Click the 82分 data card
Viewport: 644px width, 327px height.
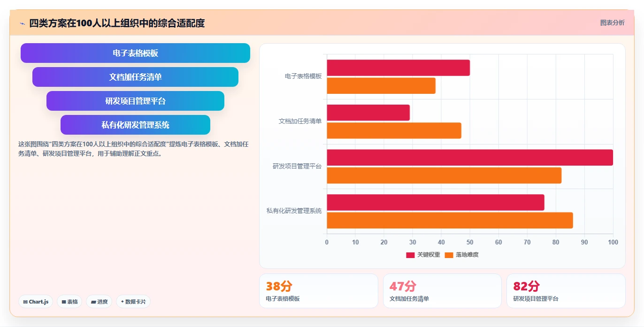566,291
